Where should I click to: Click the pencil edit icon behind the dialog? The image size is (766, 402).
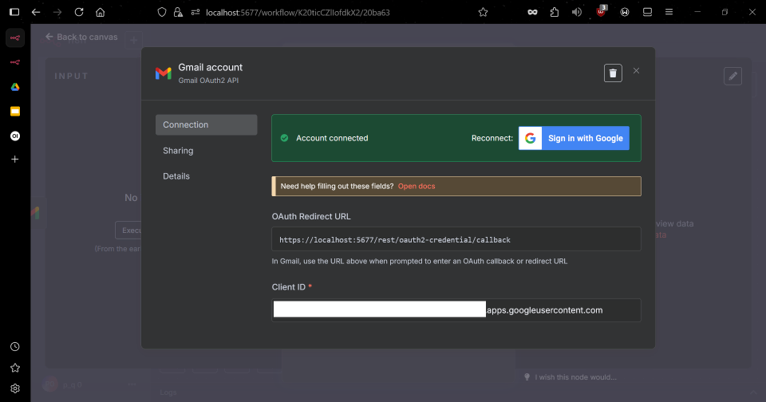point(733,76)
